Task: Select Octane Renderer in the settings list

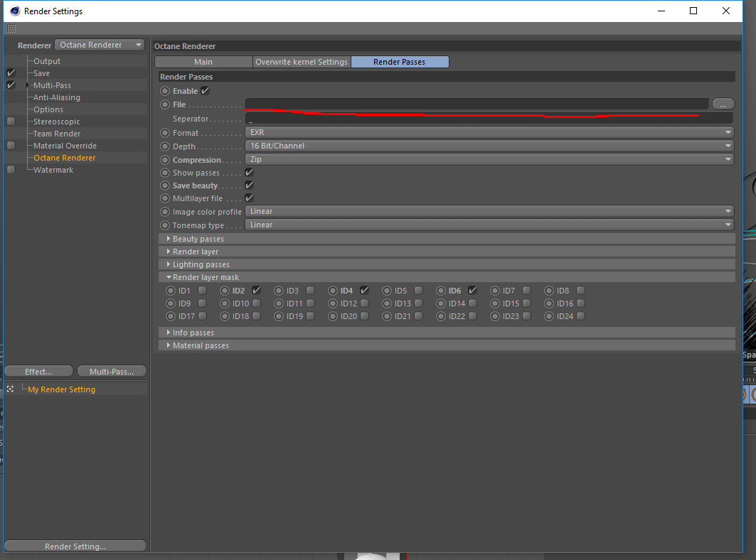Action: click(x=64, y=158)
